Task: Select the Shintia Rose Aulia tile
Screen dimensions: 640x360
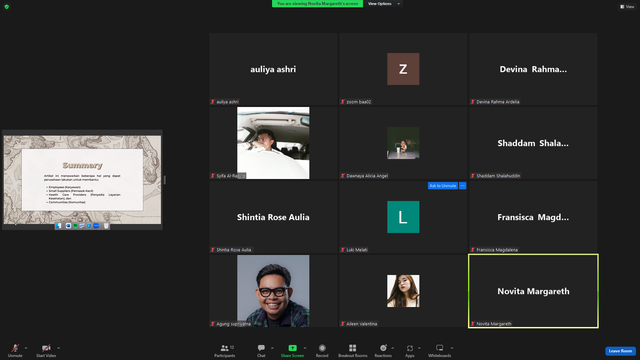Action: 273,217
